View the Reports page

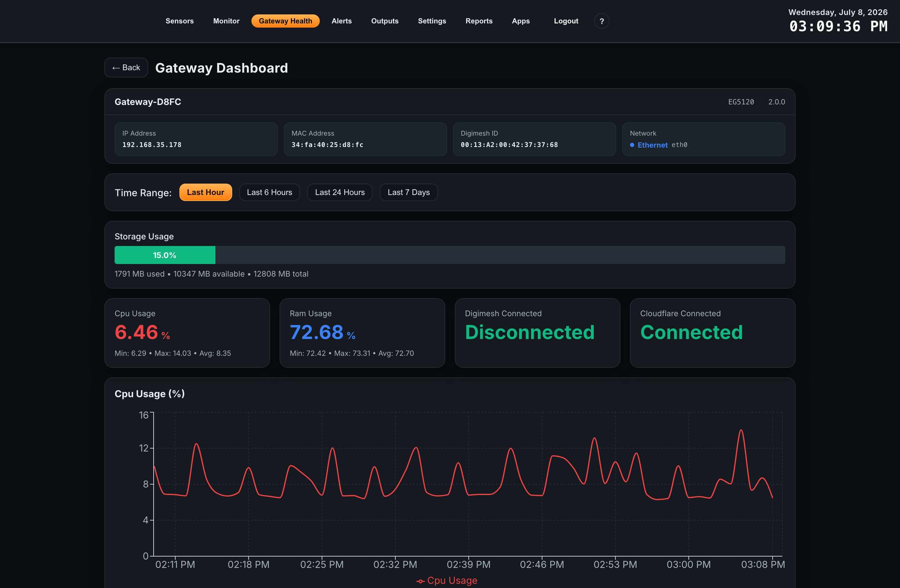(479, 21)
